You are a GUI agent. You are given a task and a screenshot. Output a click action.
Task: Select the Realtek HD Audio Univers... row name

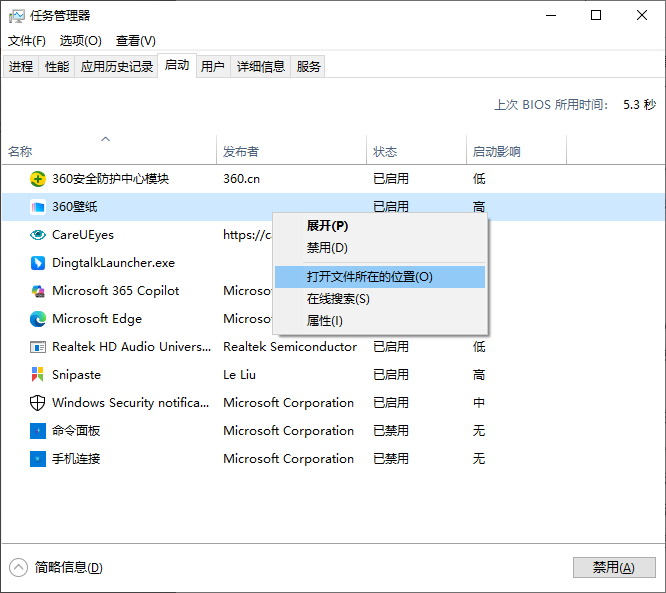131,347
